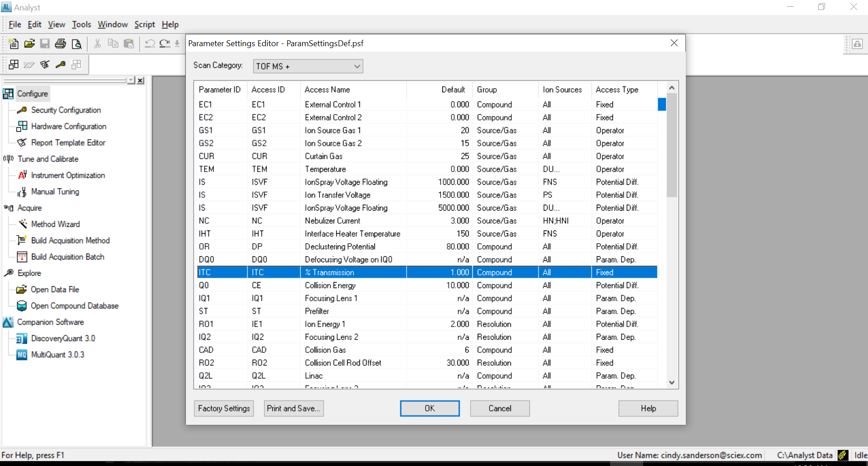868x466 pixels.
Task: Open Hardware Configuration in sidebar
Action: click(68, 126)
